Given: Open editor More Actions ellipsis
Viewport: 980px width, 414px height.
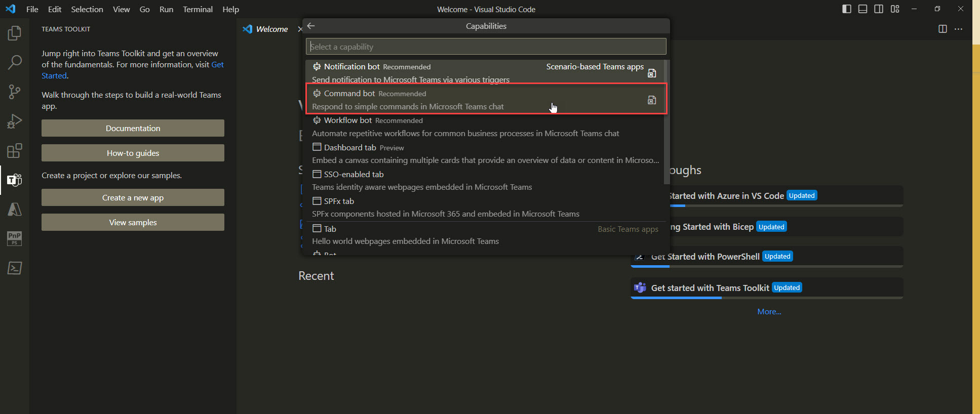Looking at the screenshot, I should [x=959, y=29].
